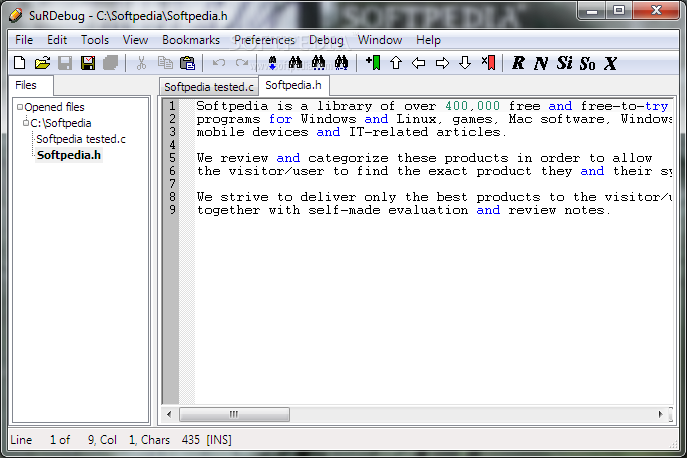The image size is (687, 458).
Task: Open the Debug menu
Action: [x=326, y=40]
